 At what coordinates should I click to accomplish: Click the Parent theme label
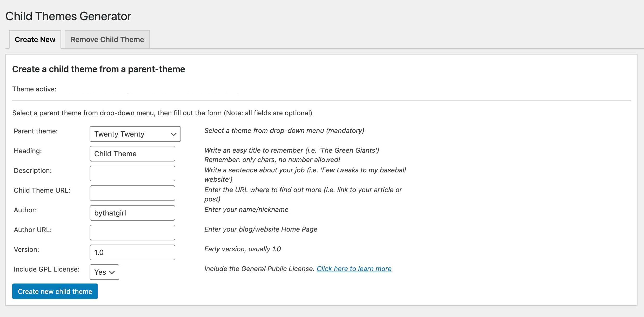point(36,131)
